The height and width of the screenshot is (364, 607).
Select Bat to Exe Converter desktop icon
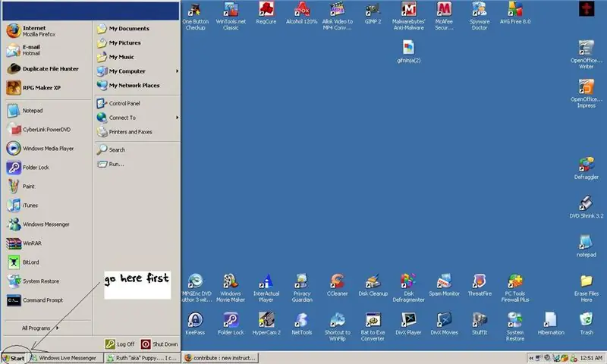[x=373, y=327]
